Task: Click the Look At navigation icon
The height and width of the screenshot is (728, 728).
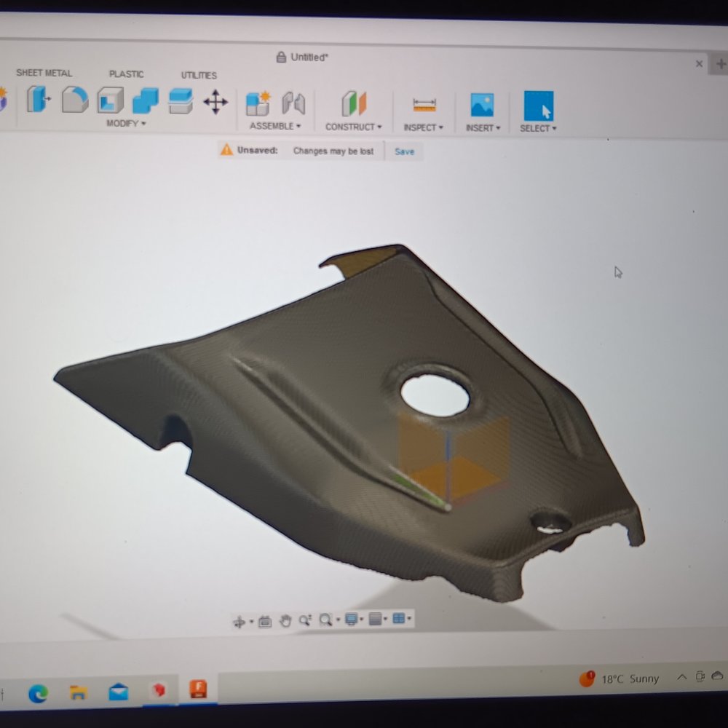Action: [x=265, y=621]
